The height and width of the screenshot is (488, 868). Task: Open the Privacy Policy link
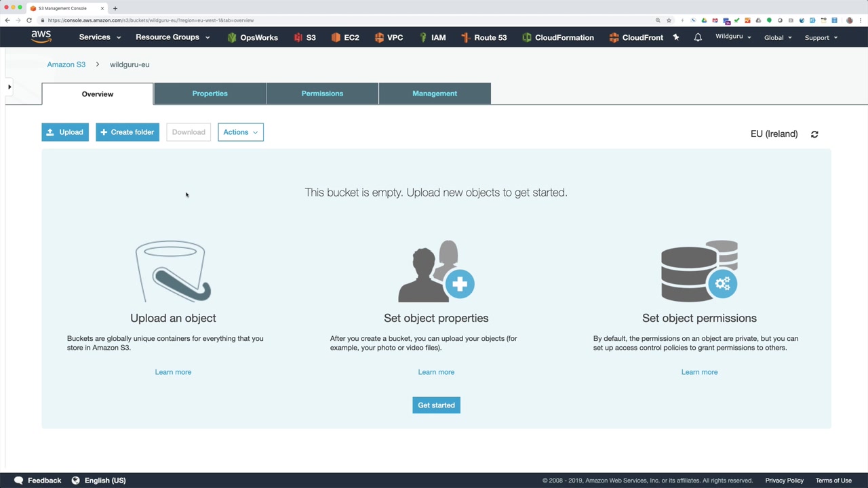785,481
